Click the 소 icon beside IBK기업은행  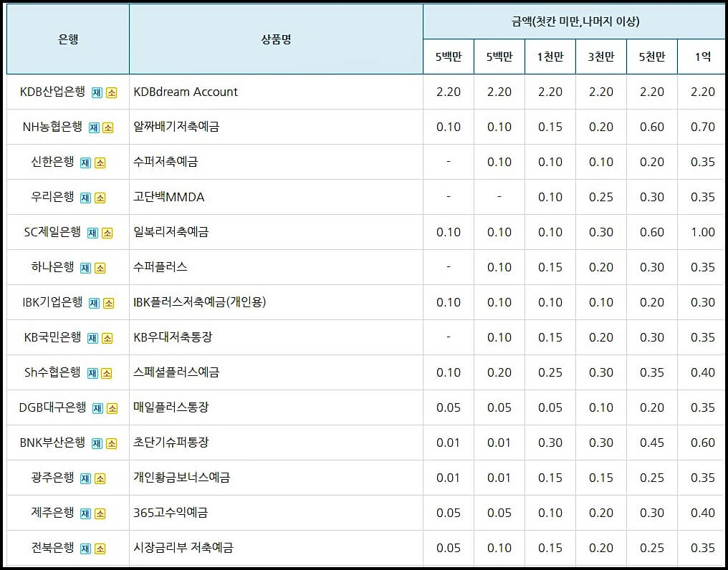(x=109, y=303)
